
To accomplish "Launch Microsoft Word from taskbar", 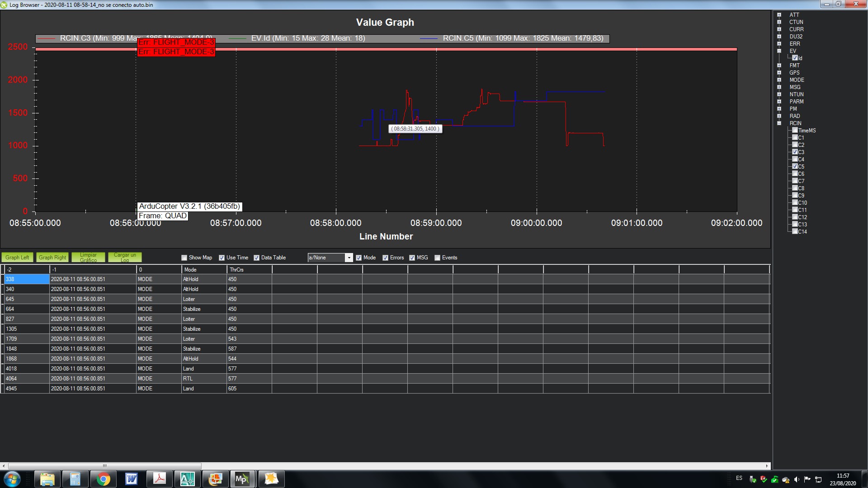I will (132, 479).
